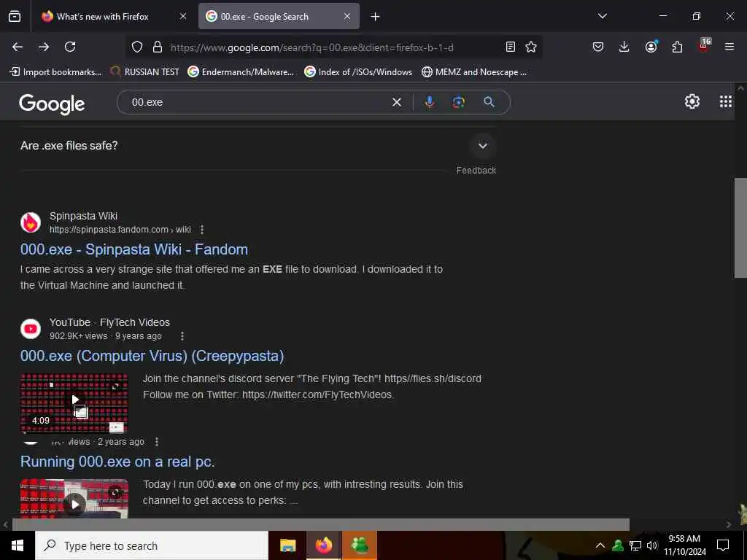The image size is (747, 560).
Task: Open the 'Index of /ISOs/Windows' bookmark
Action: pos(359,72)
